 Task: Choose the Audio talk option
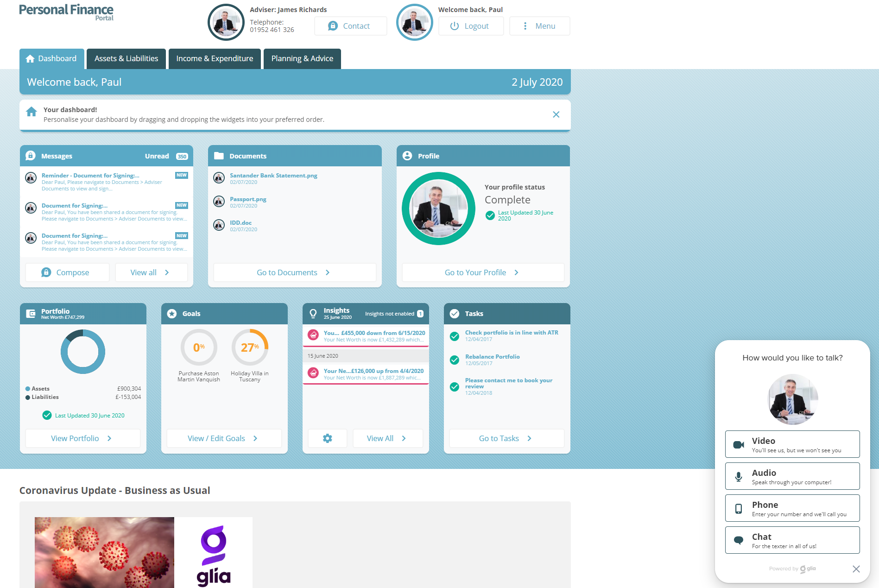click(x=792, y=476)
